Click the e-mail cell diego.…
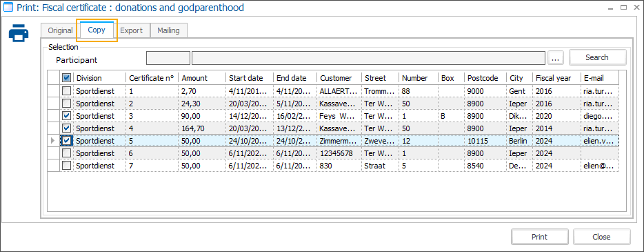Viewport: 644px width, 252px height. tap(600, 116)
